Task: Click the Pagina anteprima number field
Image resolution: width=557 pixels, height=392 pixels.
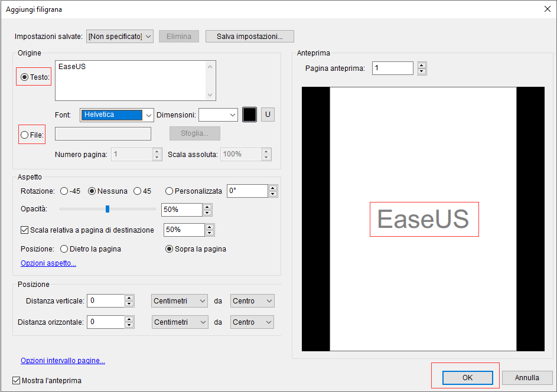Action: [x=393, y=68]
